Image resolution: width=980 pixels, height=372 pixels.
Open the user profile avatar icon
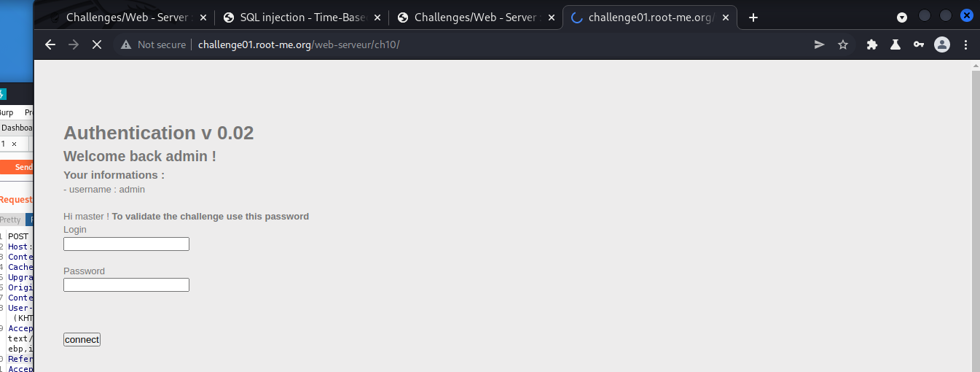[x=942, y=44]
